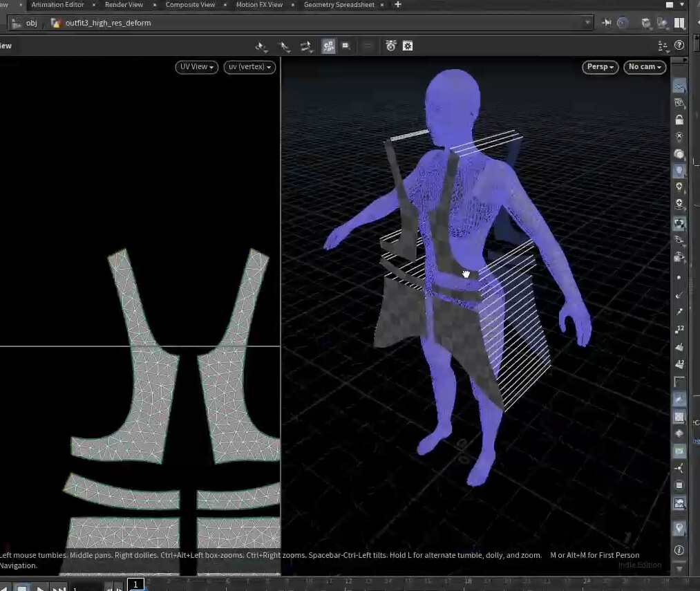Toggle point display on the right viewport stripe

(679, 276)
